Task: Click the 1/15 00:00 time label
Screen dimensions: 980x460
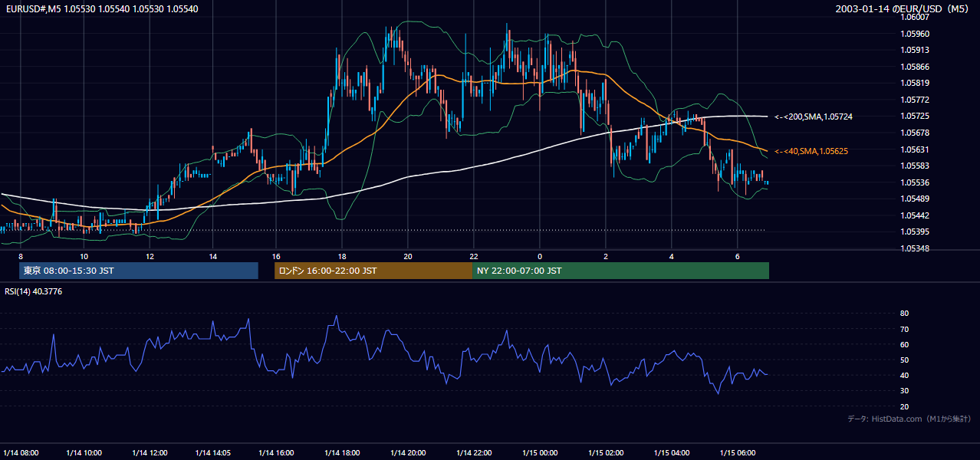Action: 540,452
